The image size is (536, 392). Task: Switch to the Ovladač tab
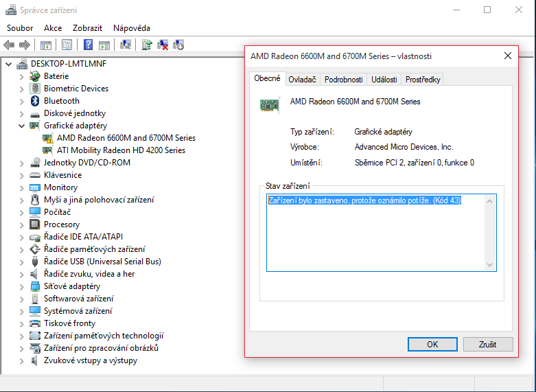[302, 80]
